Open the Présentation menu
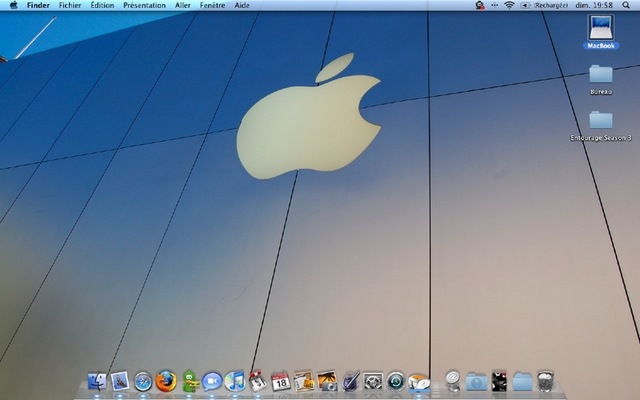Image resolution: width=640 pixels, height=400 pixels. (x=144, y=5)
